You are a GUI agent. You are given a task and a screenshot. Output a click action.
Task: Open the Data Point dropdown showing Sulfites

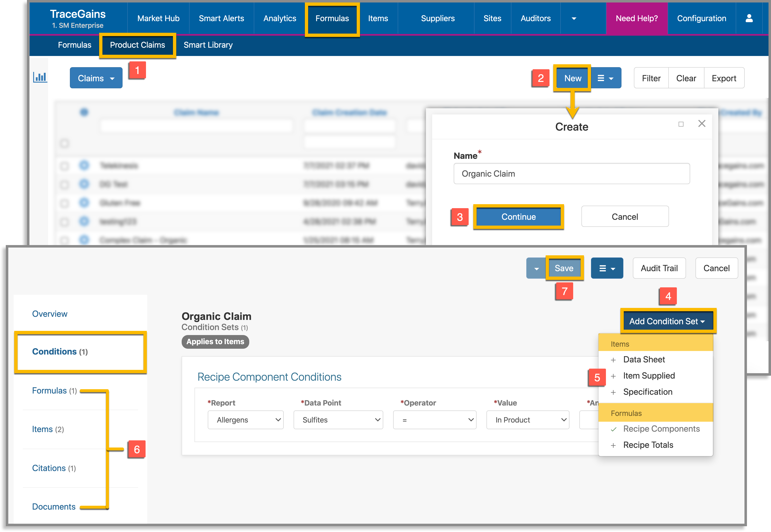[x=338, y=420]
